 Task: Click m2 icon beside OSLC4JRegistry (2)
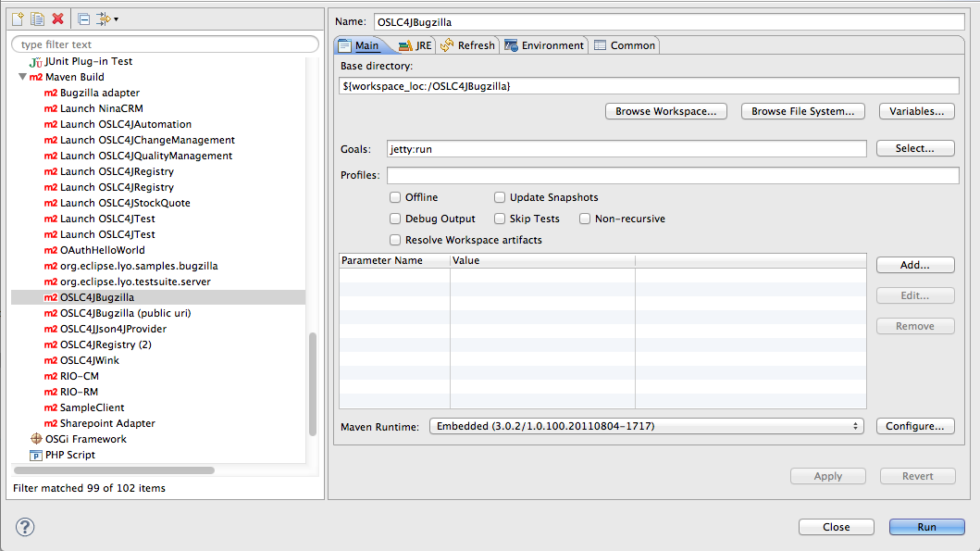tap(51, 344)
